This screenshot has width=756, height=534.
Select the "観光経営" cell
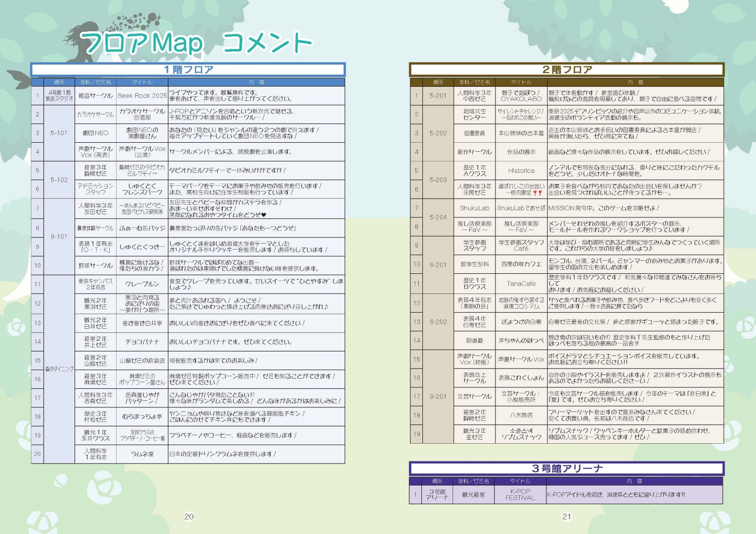pyautogui.click(x=473, y=495)
